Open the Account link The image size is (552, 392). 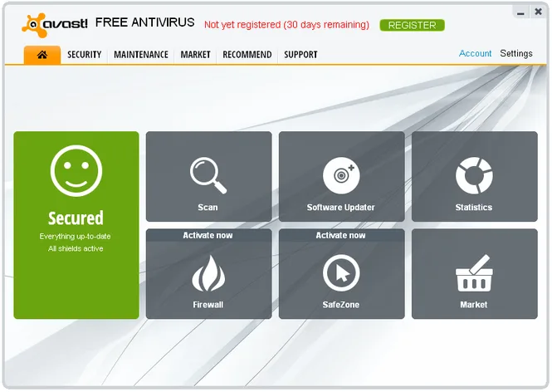click(475, 53)
